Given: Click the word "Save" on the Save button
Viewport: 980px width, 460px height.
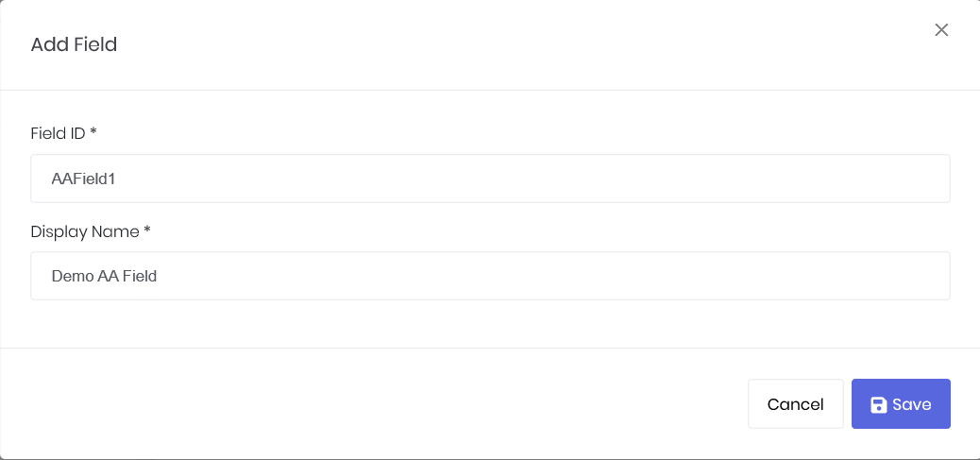Looking at the screenshot, I should (x=912, y=404).
